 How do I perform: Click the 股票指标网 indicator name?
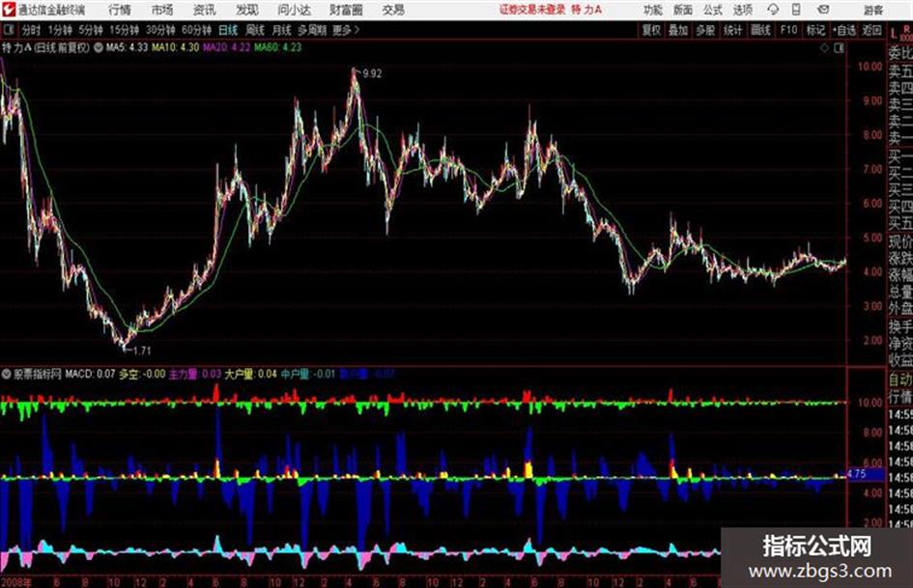[x=38, y=374]
